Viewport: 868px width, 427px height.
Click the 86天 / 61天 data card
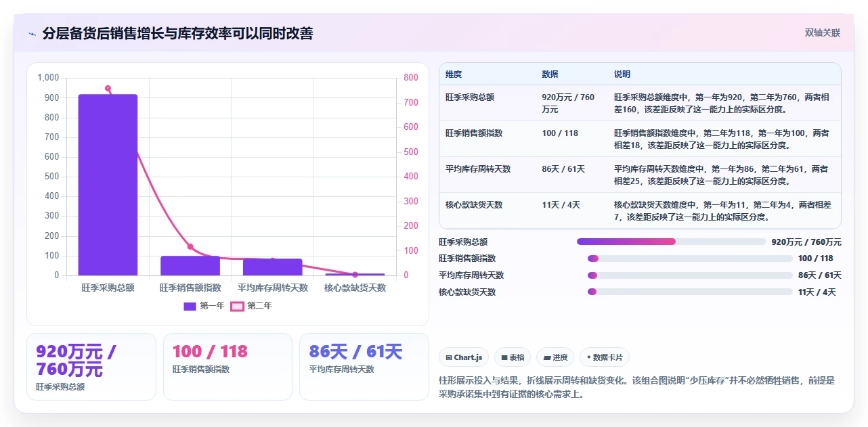click(364, 366)
